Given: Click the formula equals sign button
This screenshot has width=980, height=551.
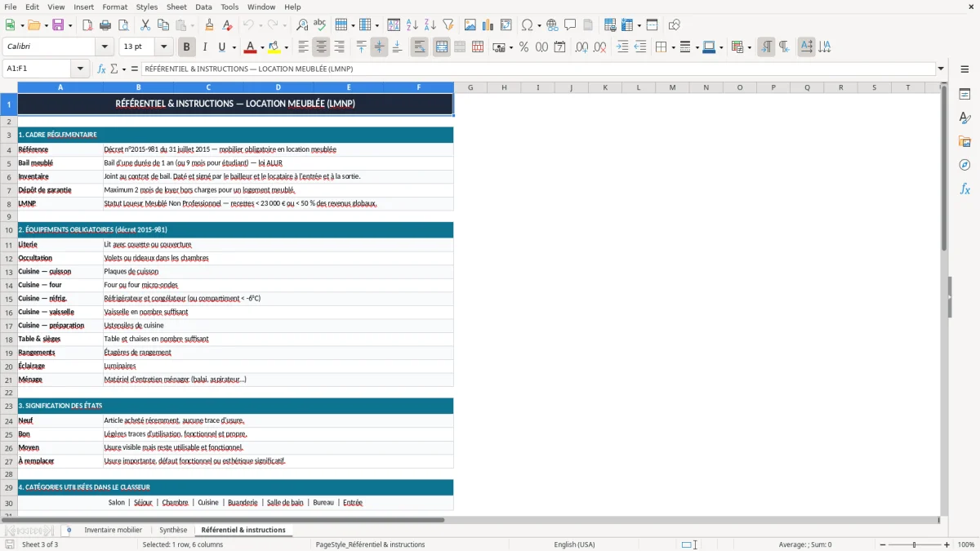Looking at the screenshot, I should click(x=135, y=69).
